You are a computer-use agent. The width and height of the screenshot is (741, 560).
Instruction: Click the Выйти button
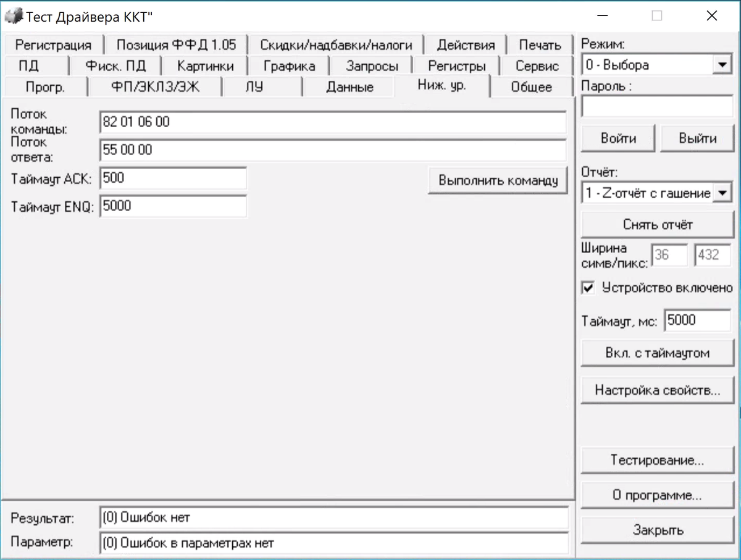(x=697, y=139)
